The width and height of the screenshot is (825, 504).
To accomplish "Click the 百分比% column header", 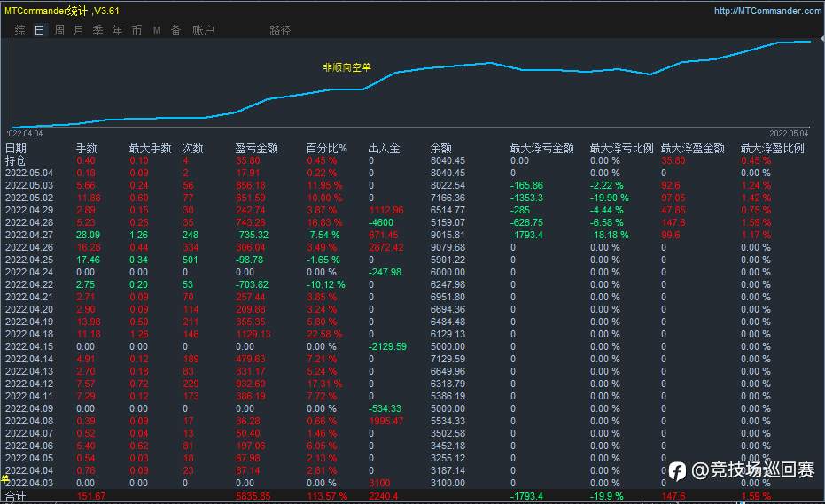I will 327,148.
